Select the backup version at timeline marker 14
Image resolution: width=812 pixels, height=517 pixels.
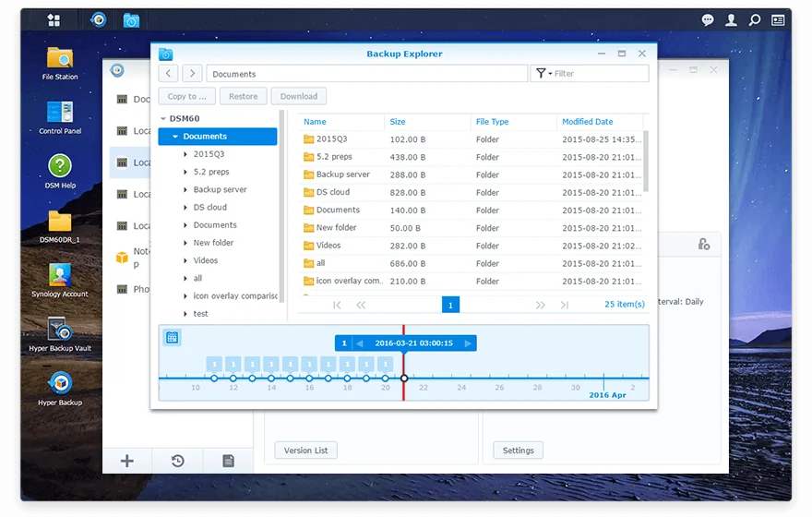pos(271,378)
